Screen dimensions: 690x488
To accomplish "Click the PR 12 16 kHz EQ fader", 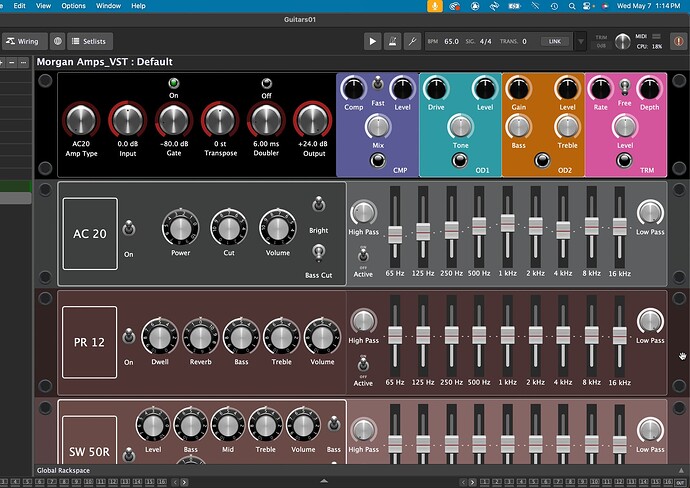I will 620,335.
